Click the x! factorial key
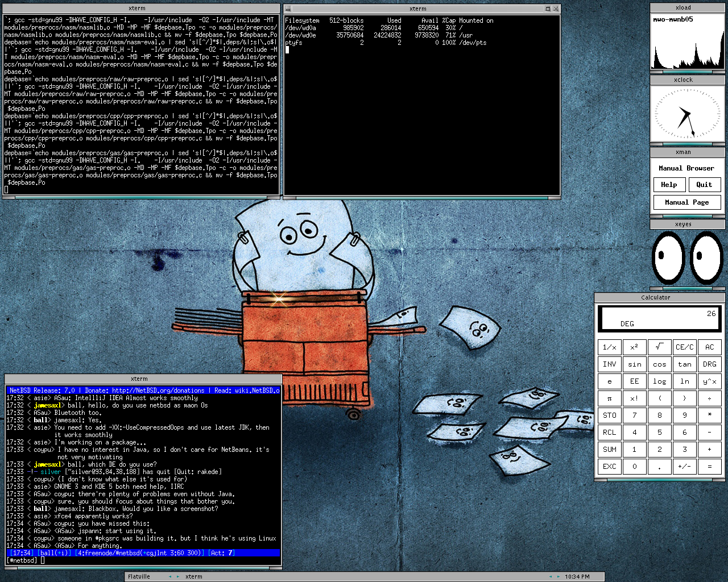 point(634,398)
